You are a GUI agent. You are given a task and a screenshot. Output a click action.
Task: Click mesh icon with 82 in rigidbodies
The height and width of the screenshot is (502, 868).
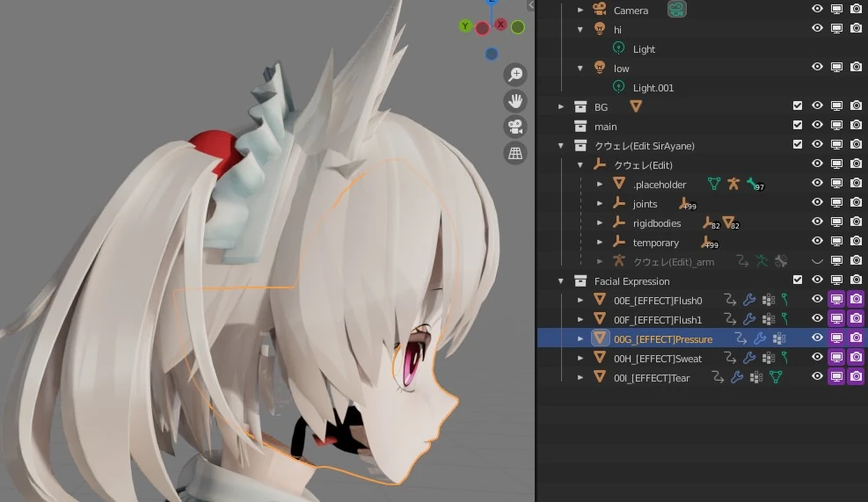pyautogui.click(x=730, y=222)
